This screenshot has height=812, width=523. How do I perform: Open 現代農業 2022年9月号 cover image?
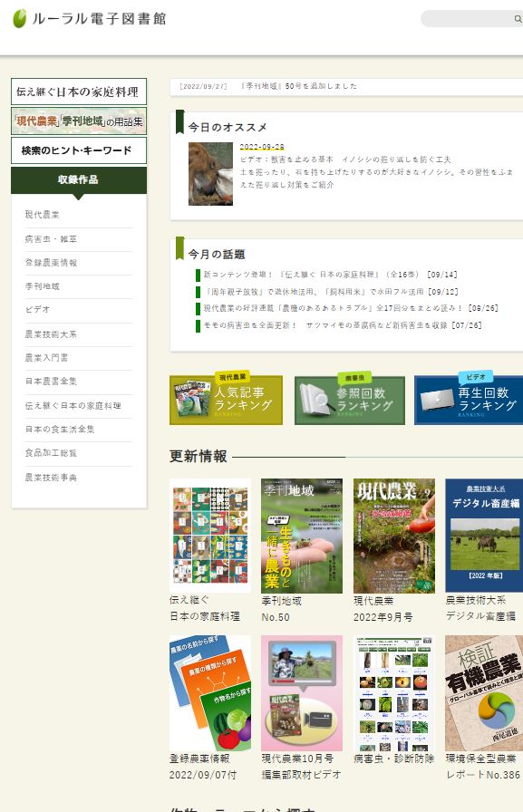(x=394, y=536)
